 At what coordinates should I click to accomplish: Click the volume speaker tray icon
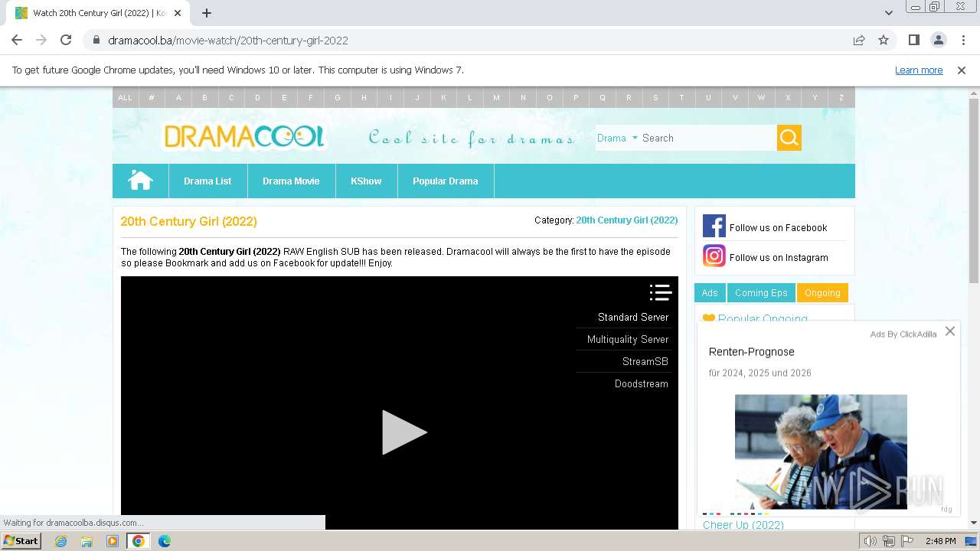(x=871, y=541)
